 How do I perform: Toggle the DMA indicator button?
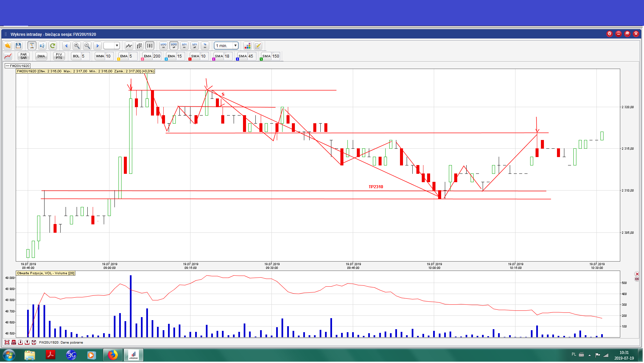click(x=41, y=56)
